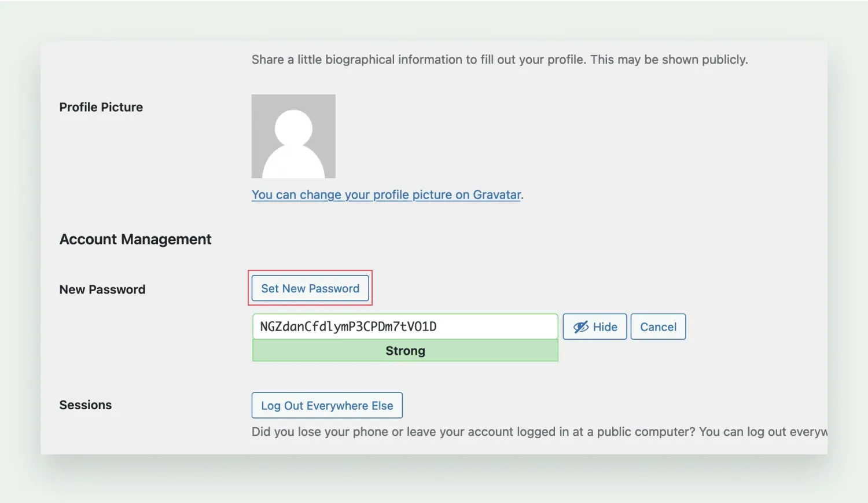Click the eye-slash icon beside Hide

pos(580,327)
